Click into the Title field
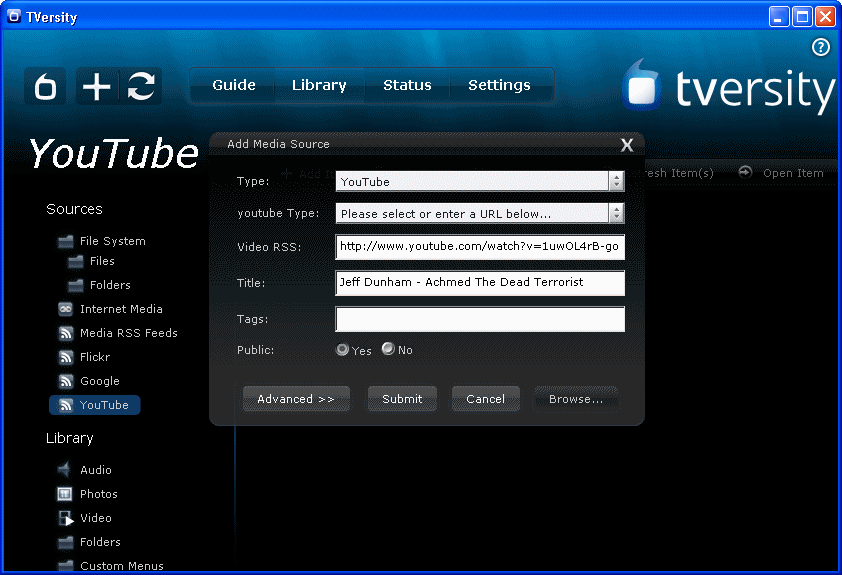842x575 pixels. 480,283
